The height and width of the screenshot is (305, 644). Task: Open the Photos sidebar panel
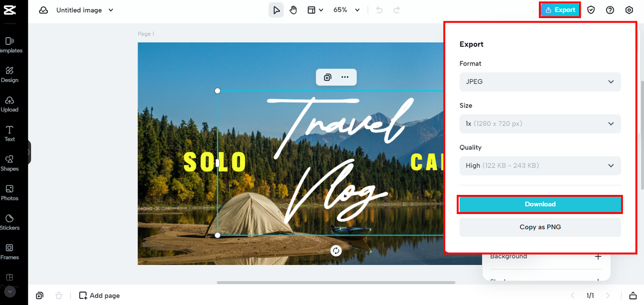tap(10, 193)
